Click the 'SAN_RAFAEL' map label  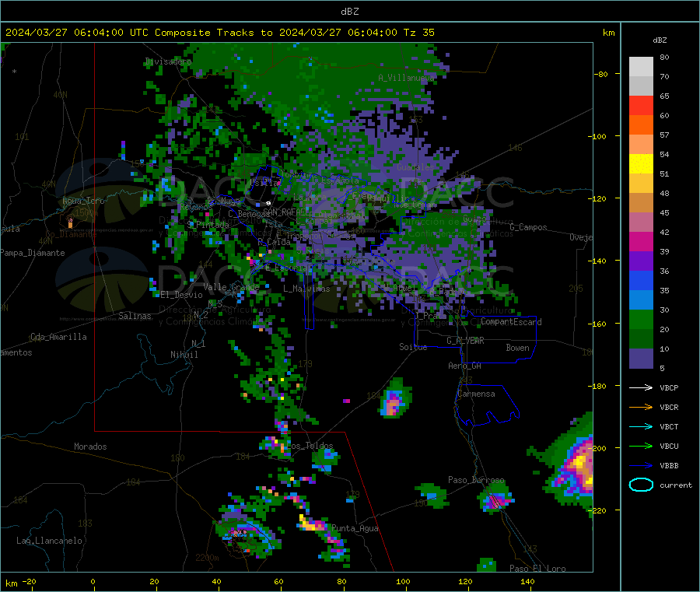pos(286,212)
